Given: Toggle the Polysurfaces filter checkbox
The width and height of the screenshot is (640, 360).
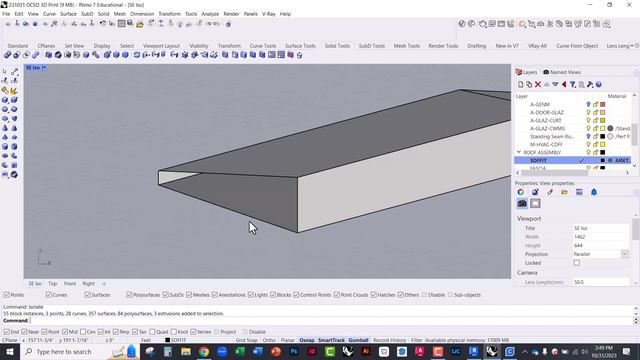Looking at the screenshot, I should 129,295.
